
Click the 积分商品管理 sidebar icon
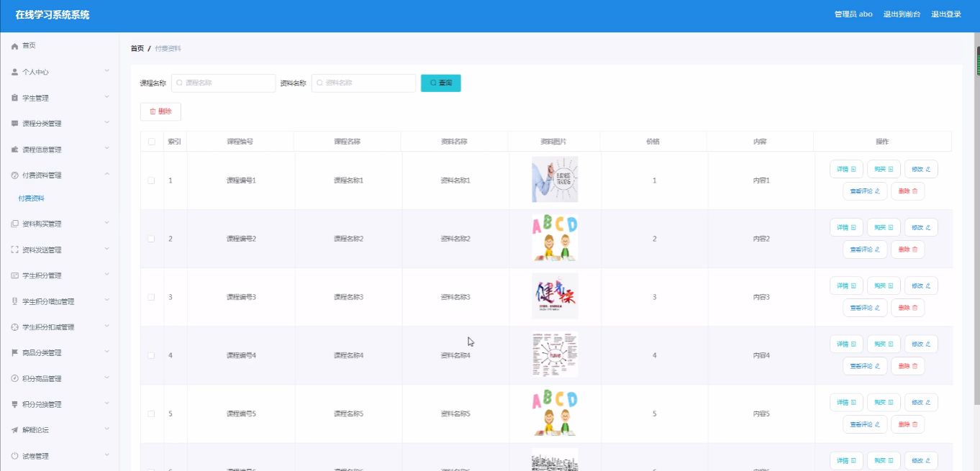click(14, 378)
